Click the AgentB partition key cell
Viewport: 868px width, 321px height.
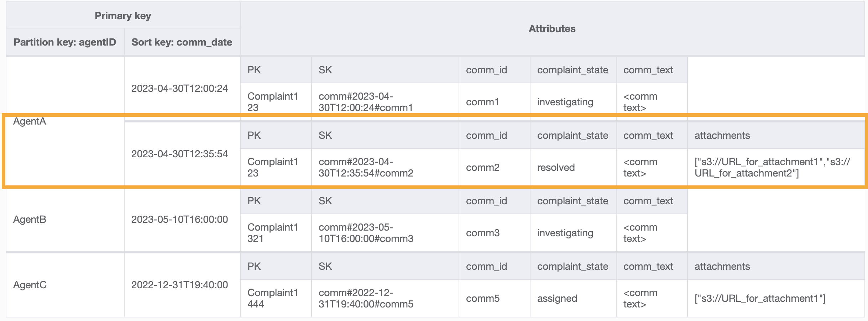pyautogui.click(x=30, y=220)
